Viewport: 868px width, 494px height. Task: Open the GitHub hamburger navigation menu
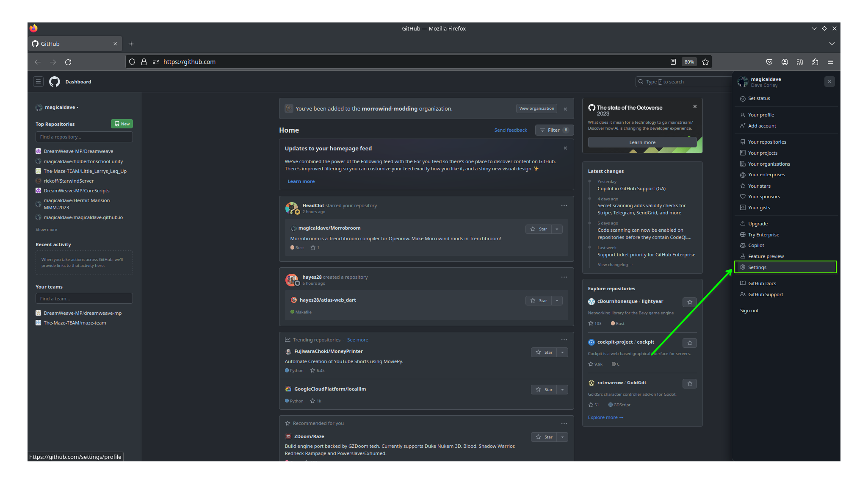click(x=38, y=82)
